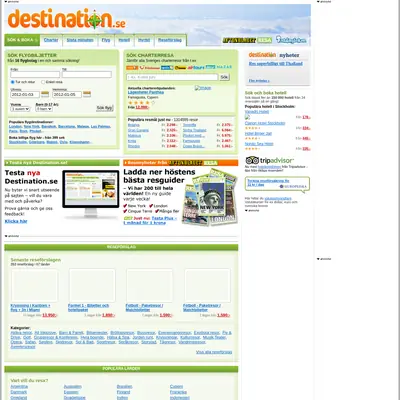Open the return date calendar icon
Screen dimensions: 400x400
[x=87, y=94]
